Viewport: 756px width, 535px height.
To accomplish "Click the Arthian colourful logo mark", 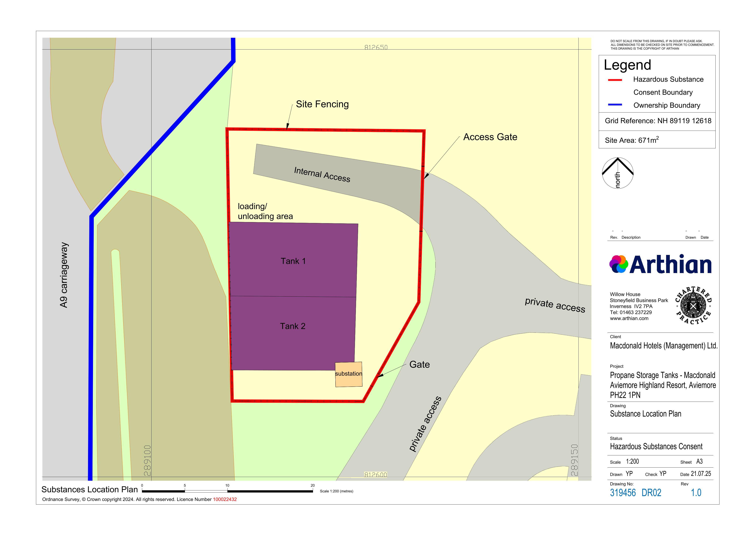I will 619,264.
